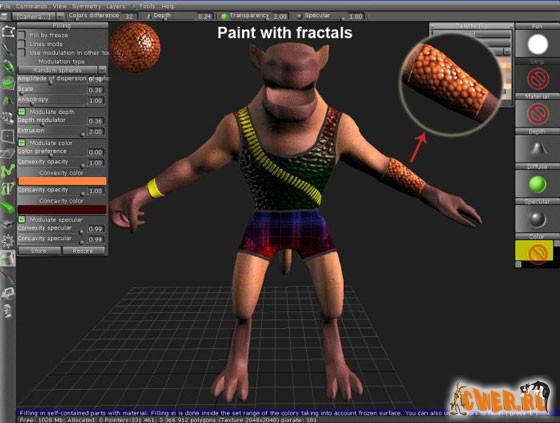The image size is (560, 423).
Task: Open the Camera dropdown in top toolbar
Action: tap(34, 16)
